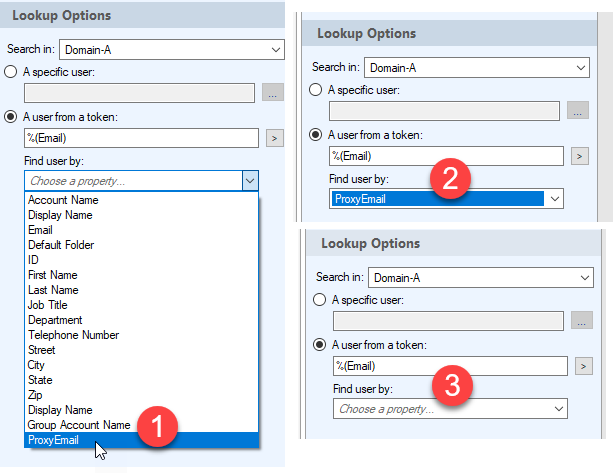Click the token picker arrow button in the left panel
This screenshot has height=473, width=613.
pos(275,138)
